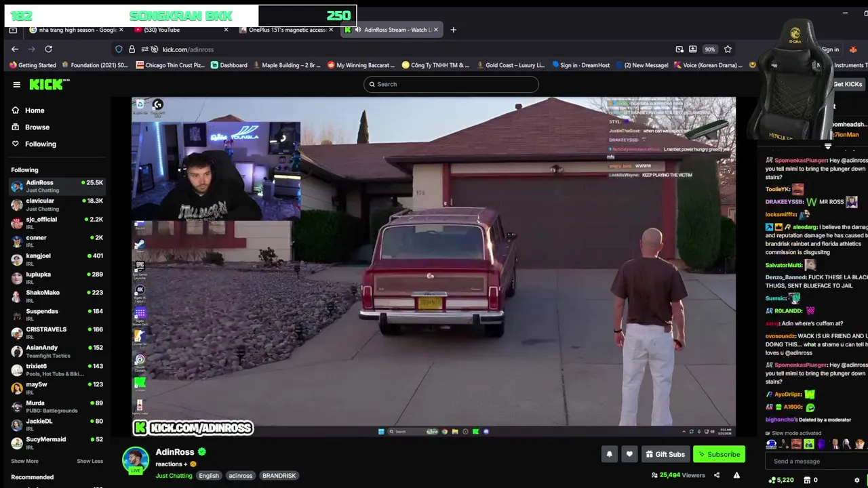
Task: Expand following list with Show More
Action: (24, 461)
